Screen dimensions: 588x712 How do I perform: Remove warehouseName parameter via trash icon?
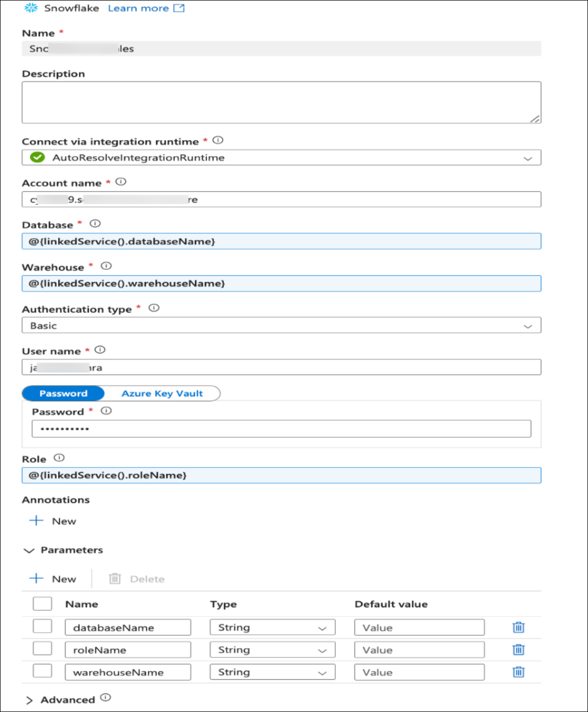coord(518,672)
